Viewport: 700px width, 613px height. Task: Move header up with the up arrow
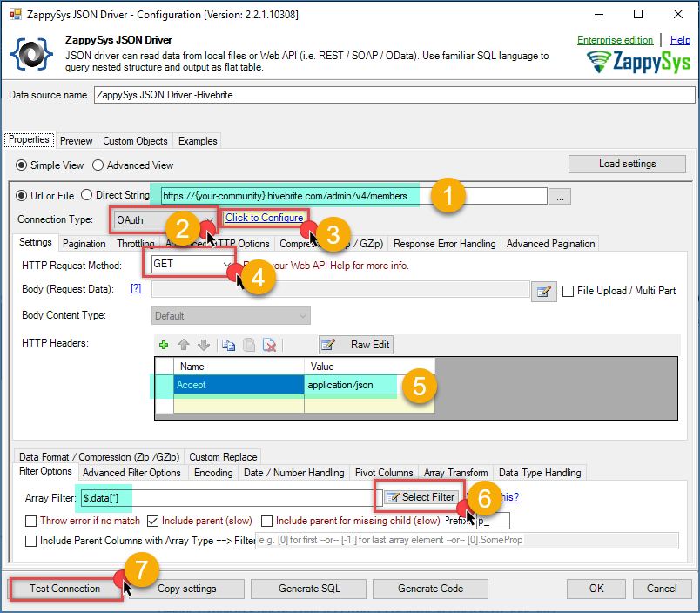point(184,345)
